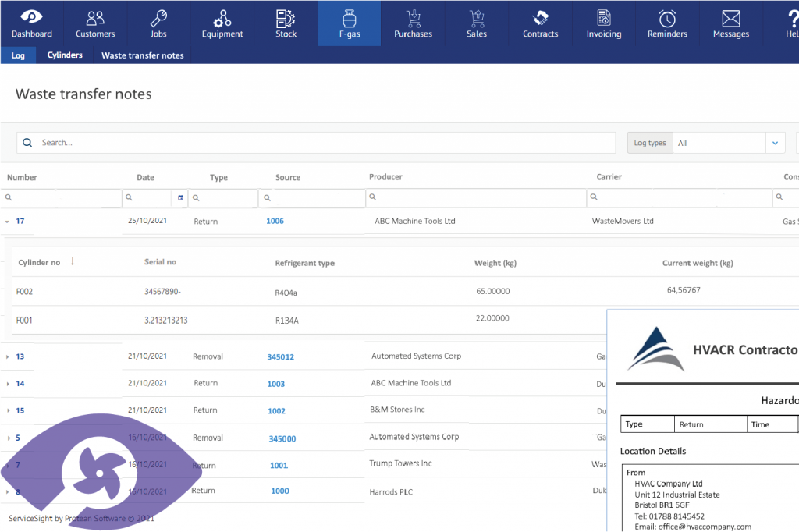This screenshot has width=799, height=532.
Task: Click the Serial no column header
Action: coord(160,262)
